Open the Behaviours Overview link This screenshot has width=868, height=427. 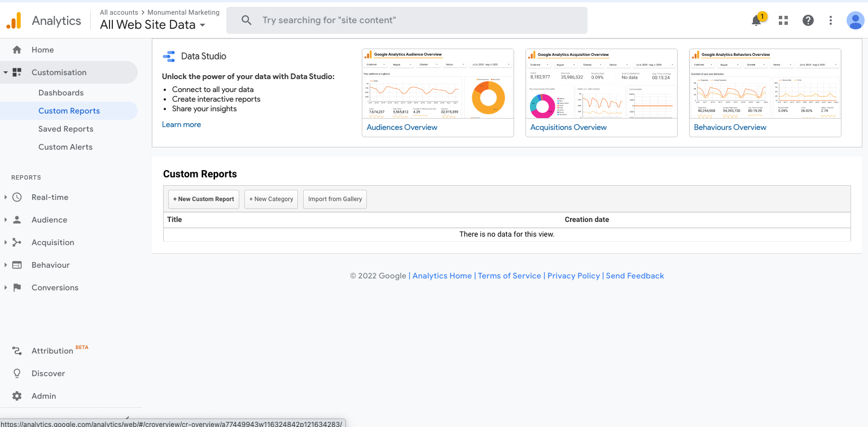tap(730, 127)
